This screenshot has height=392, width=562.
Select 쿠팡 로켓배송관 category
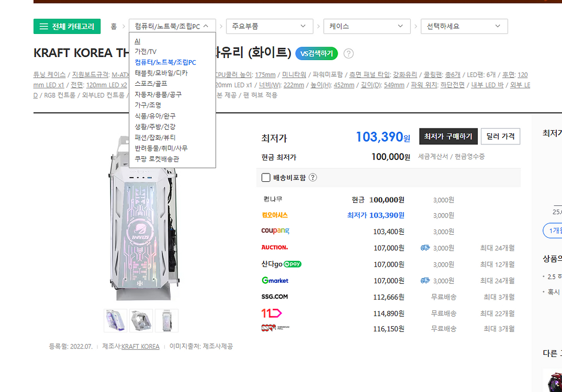point(156,159)
